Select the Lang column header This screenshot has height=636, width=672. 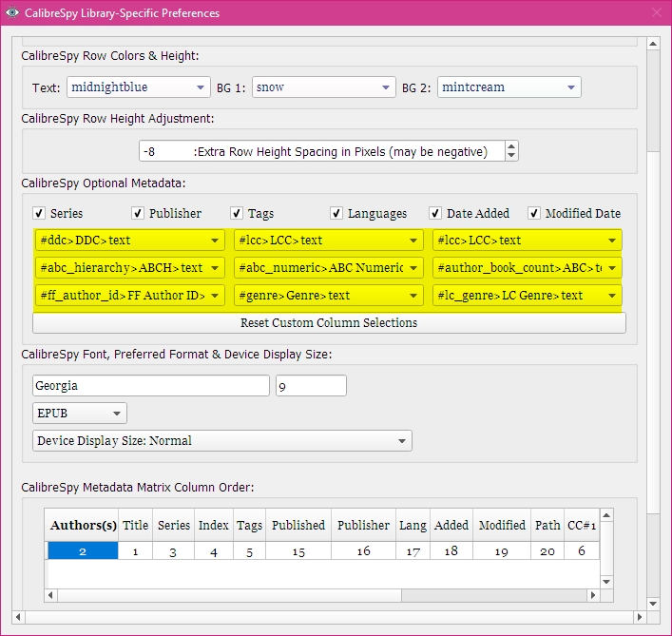click(x=413, y=525)
